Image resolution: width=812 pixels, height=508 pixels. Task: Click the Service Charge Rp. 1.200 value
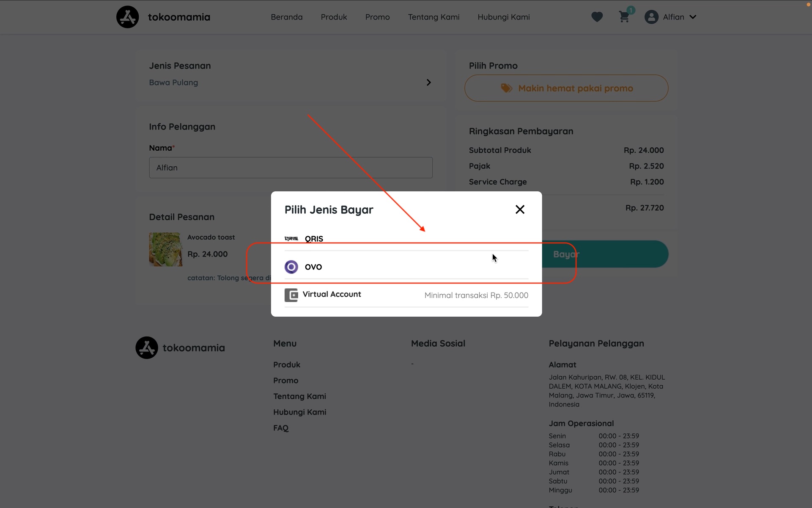click(x=647, y=182)
